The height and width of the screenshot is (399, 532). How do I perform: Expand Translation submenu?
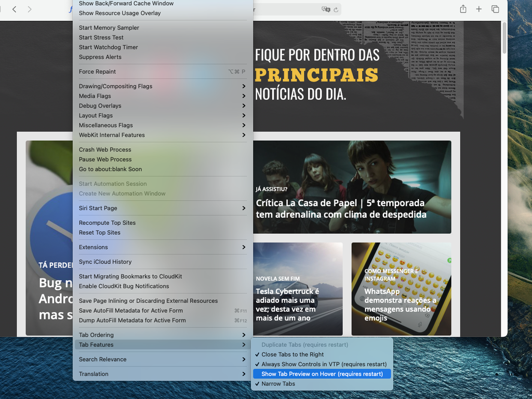163,374
